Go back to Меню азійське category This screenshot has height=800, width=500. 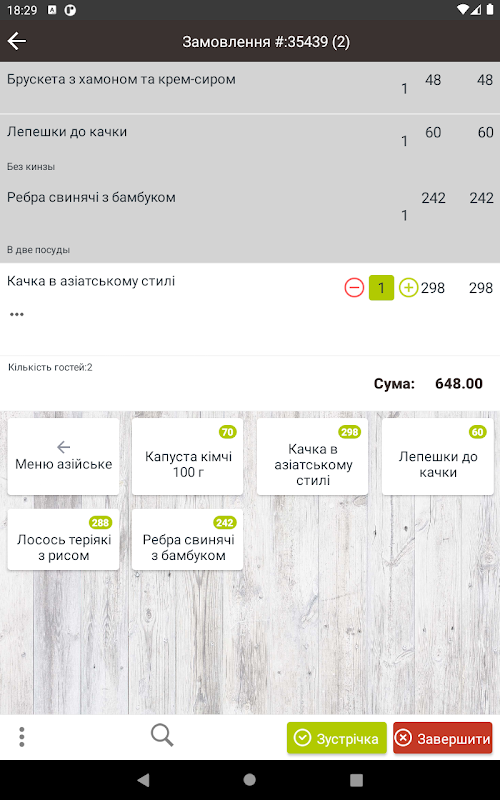point(63,457)
